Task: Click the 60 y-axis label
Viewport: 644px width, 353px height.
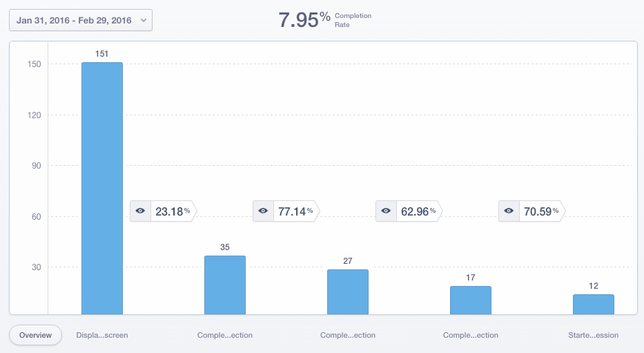Action: tap(36, 217)
